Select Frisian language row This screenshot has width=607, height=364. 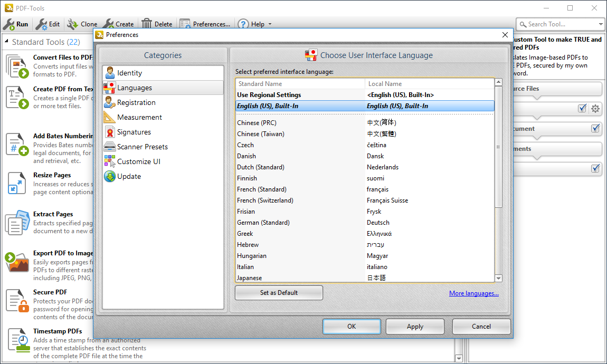point(365,212)
